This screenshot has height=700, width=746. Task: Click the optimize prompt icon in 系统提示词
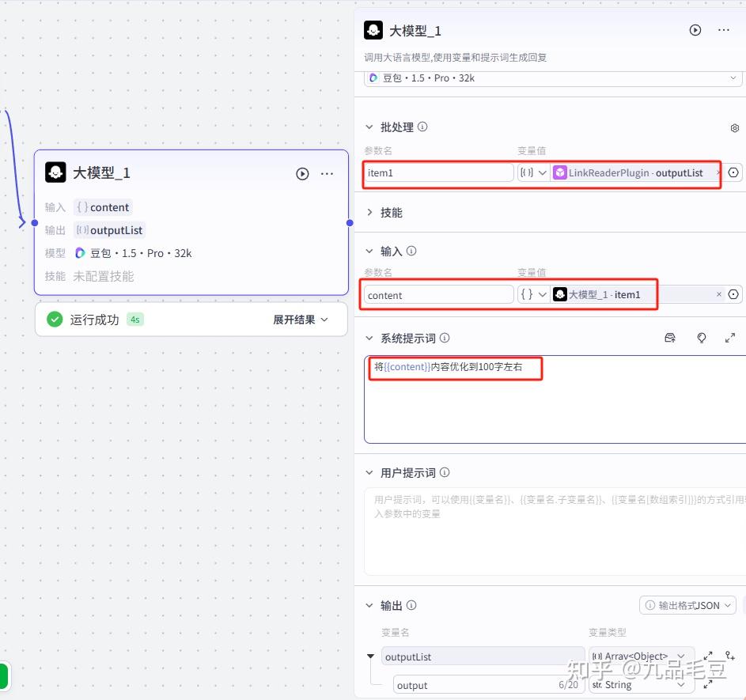click(x=669, y=337)
